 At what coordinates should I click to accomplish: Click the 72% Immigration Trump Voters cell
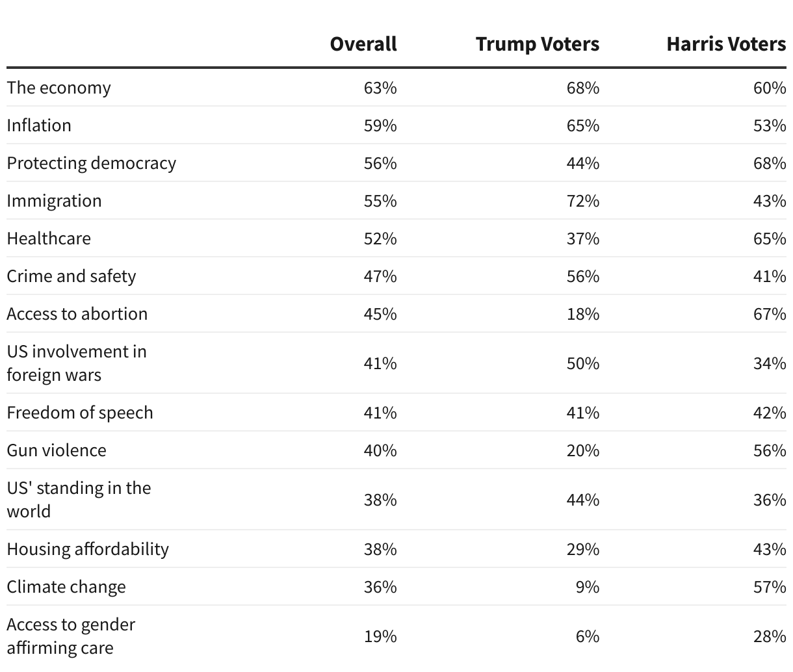582,201
